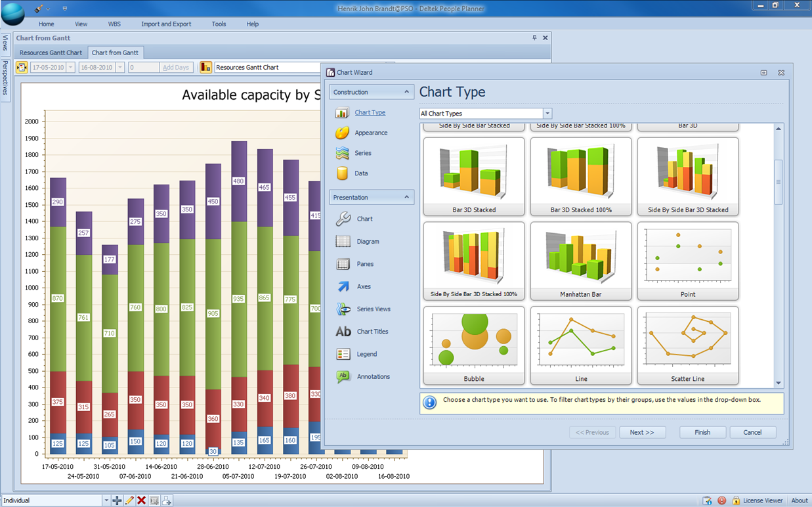This screenshot has width=812, height=507.
Task: Click the blue plus add icon in status bar
Action: pos(117,500)
